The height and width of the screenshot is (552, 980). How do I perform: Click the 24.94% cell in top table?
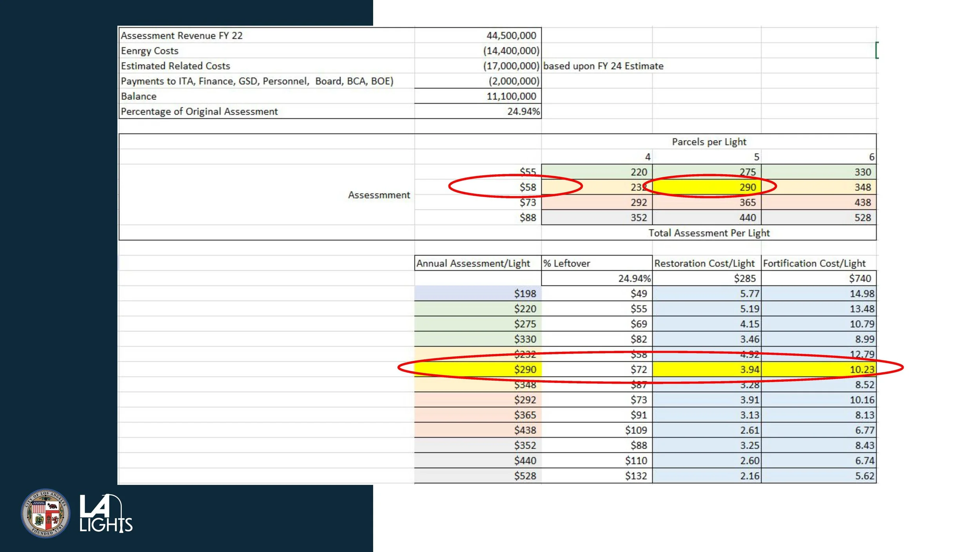[x=478, y=111]
